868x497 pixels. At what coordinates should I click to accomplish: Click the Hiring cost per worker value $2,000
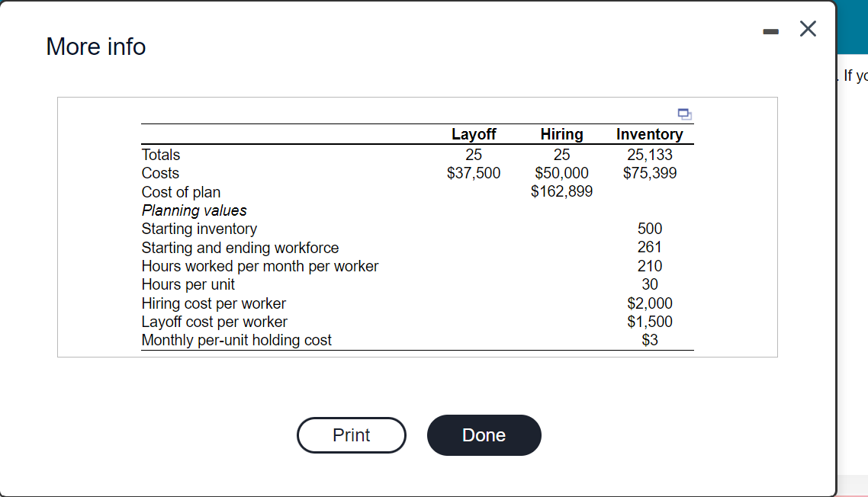[x=649, y=303]
